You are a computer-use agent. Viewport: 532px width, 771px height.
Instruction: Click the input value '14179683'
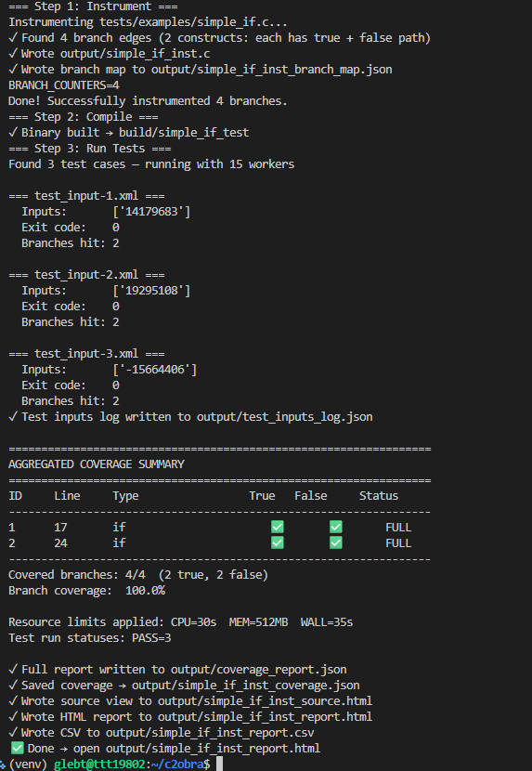click(x=151, y=212)
